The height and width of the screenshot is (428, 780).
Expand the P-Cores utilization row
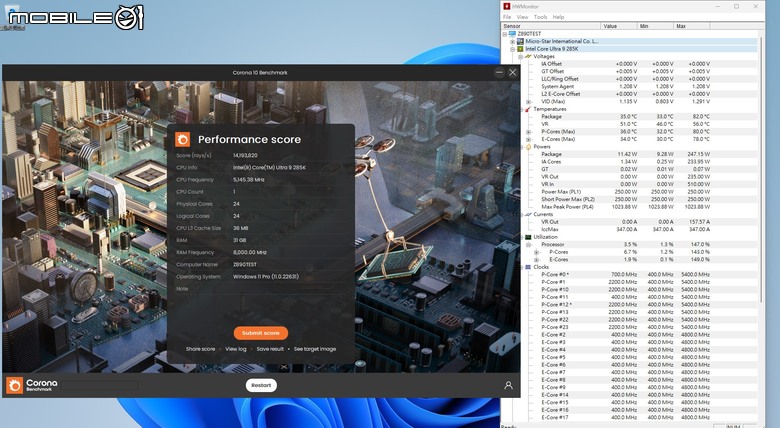coord(536,252)
